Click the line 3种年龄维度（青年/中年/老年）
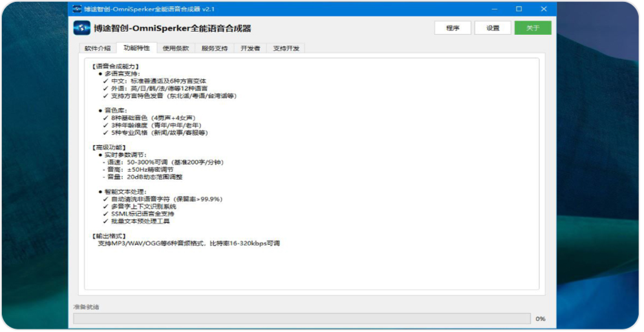This screenshot has height=332, width=644. coord(153,125)
